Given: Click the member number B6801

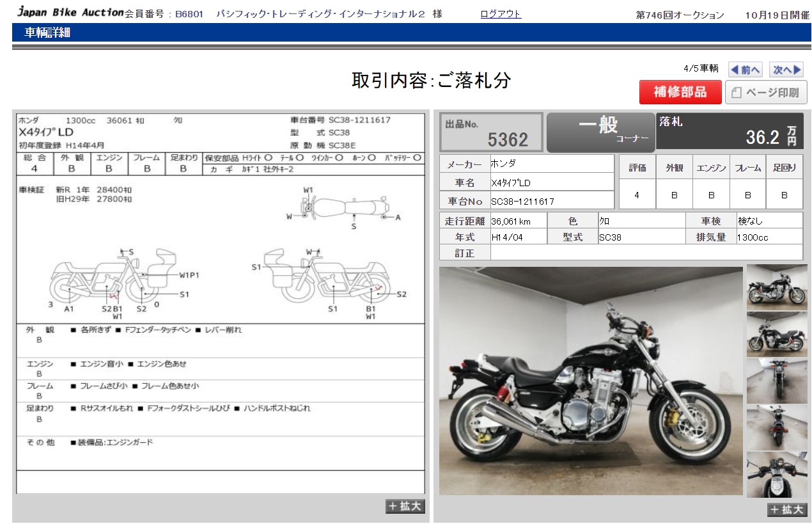Looking at the screenshot, I should [189, 14].
